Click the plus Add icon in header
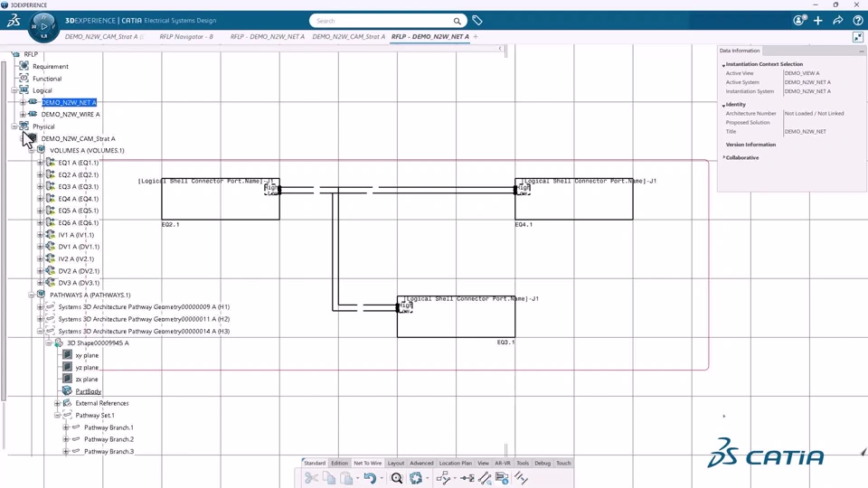 (818, 21)
